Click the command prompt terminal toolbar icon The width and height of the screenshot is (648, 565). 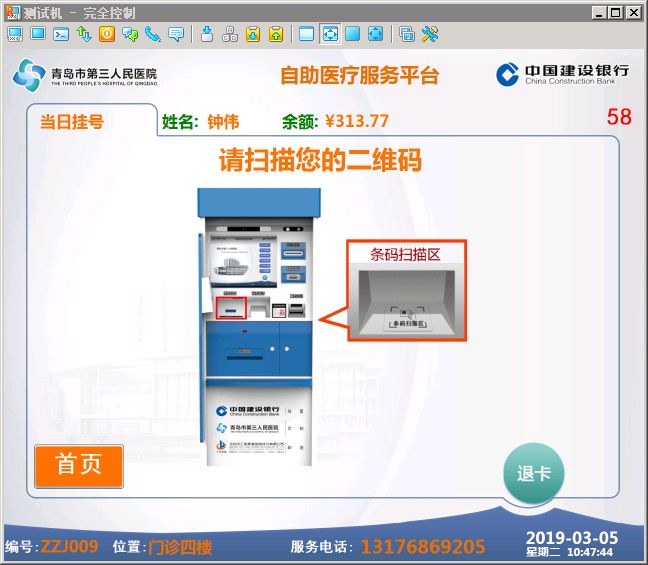tap(61, 34)
